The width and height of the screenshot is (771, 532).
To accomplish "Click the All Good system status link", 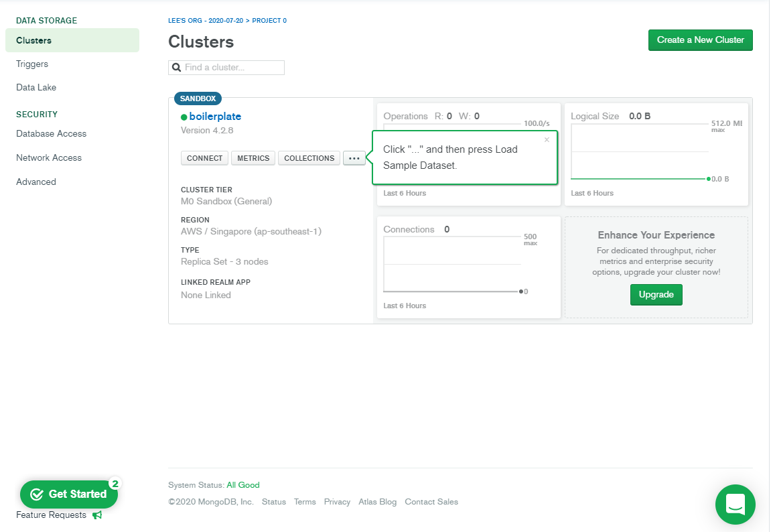I will [243, 485].
